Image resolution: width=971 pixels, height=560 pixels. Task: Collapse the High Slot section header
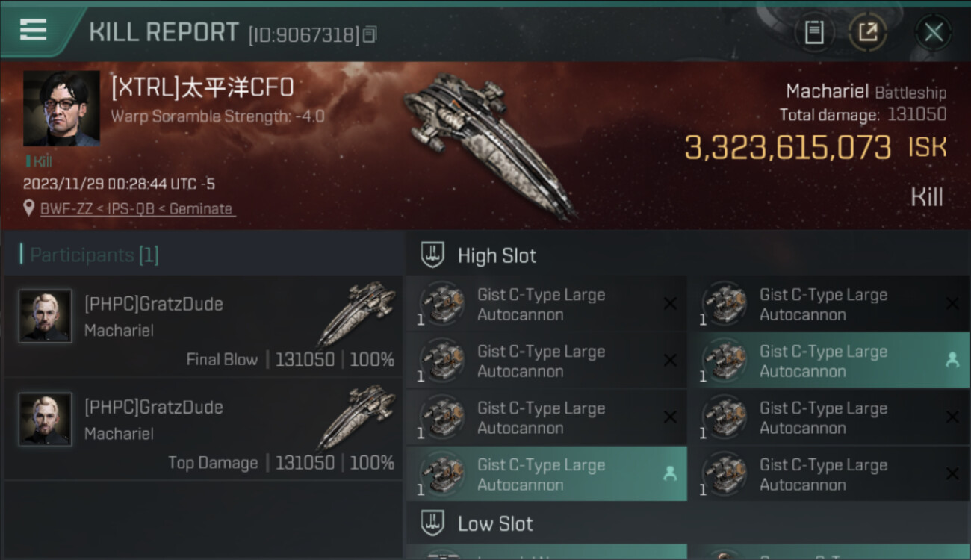pos(496,255)
